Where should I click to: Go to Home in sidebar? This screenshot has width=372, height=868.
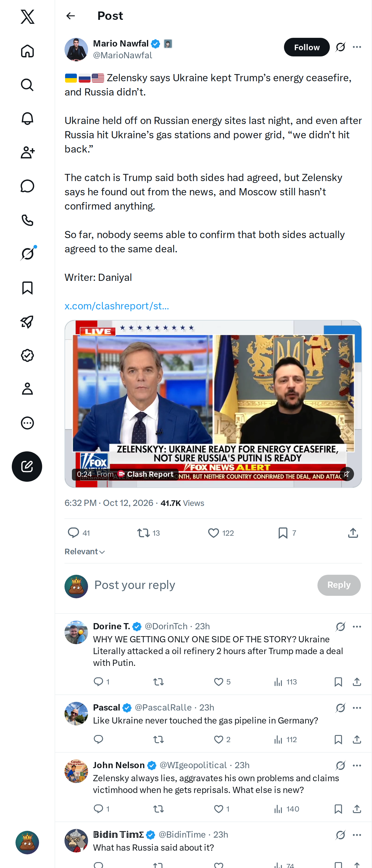click(27, 51)
